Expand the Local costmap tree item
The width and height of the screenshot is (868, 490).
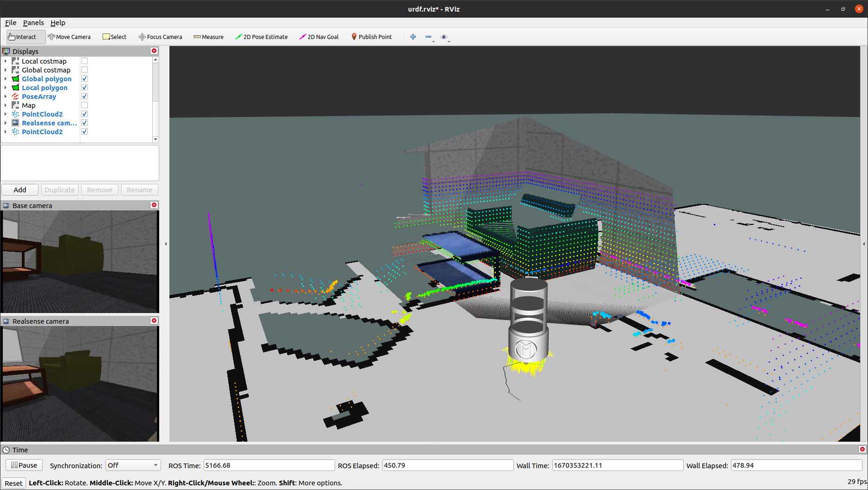pos(6,61)
